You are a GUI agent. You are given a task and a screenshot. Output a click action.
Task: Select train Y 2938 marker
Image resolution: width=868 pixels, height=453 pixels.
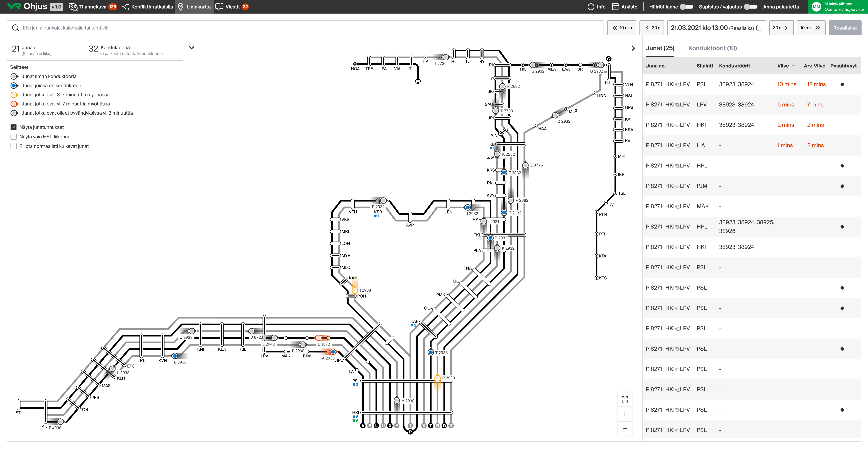pyautogui.click(x=397, y=400)
